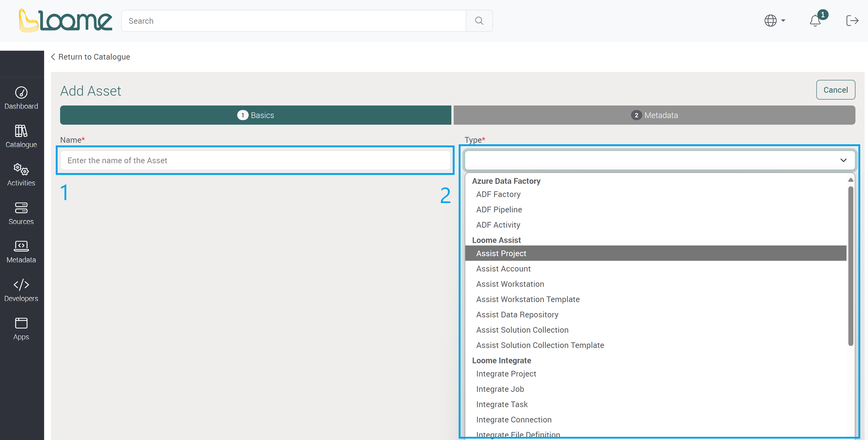
Task: Click the search magnifier icon
Action: pyautogui.click(x=479, y=21)
